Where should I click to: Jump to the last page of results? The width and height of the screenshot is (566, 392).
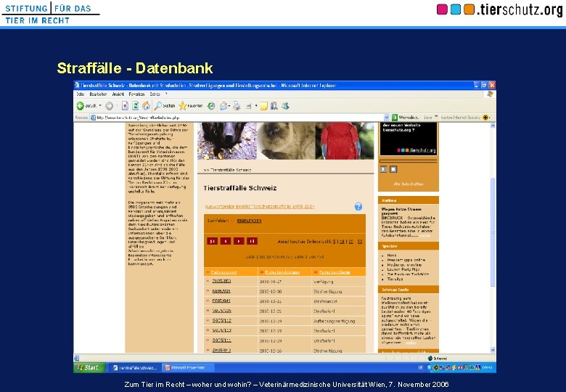pyautogui.click(x=252, y=241)
